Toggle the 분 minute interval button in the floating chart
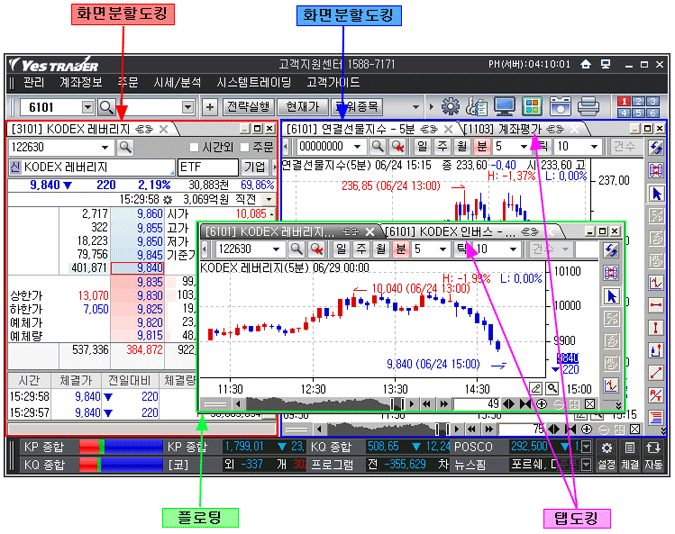This screenshot has width=675, height=534. [x=400, y=249]
